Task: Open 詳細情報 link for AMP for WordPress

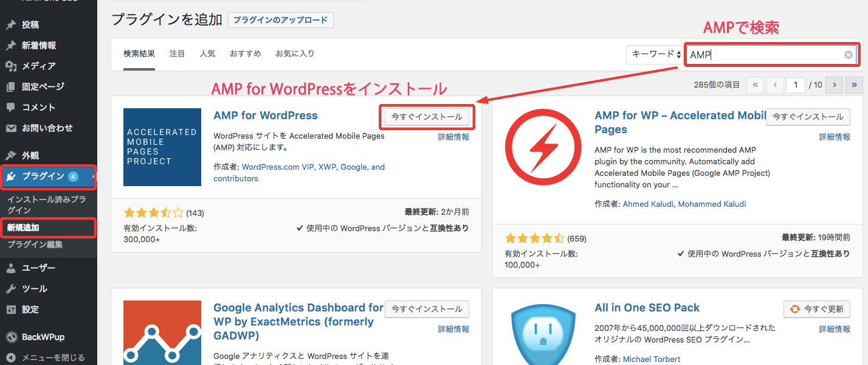Action: click(453, 137)
